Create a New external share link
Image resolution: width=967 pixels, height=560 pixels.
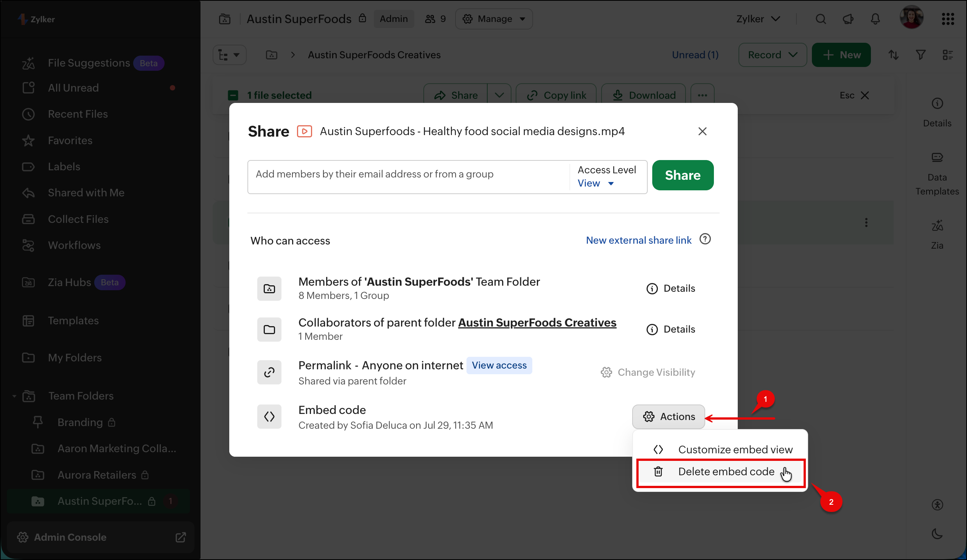pos(639,240)
